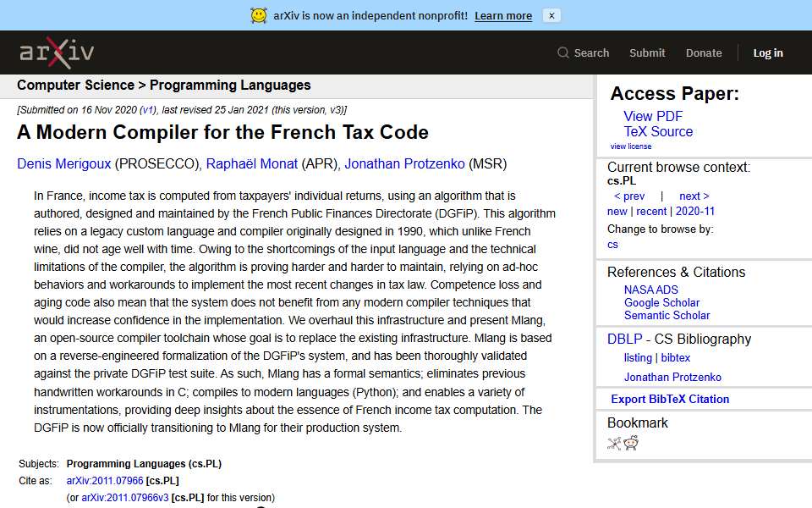Change browse context to cs
Viewport: 812px width, 508px height.
(x=612, y=245)
